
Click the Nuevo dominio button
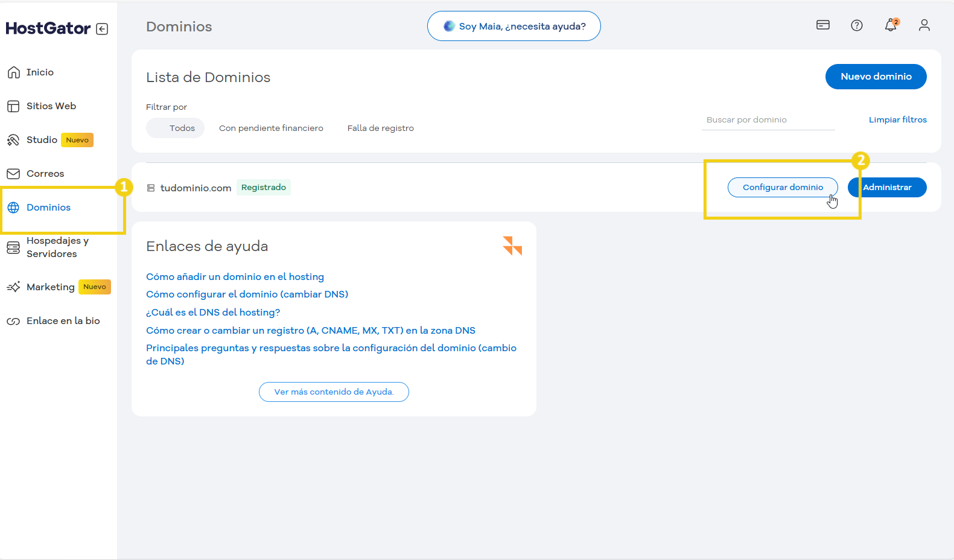tap(876, 77)
